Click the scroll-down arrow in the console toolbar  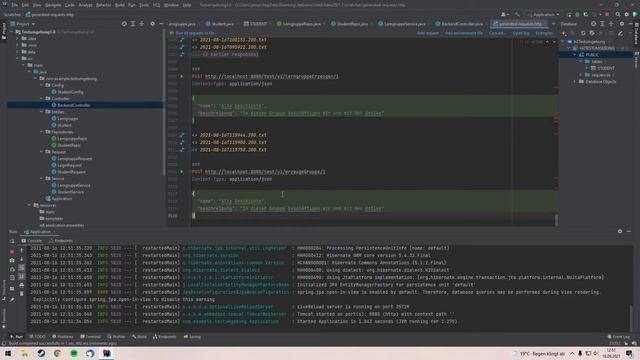coord(22,260)
